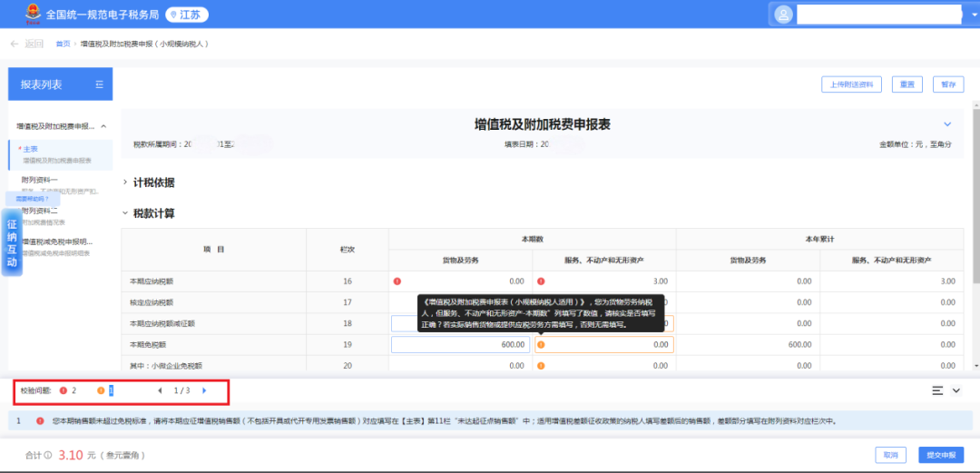The image size is (980, 473).
Task: Click the orange warning icon in row 19
Action: coord(541,345)
